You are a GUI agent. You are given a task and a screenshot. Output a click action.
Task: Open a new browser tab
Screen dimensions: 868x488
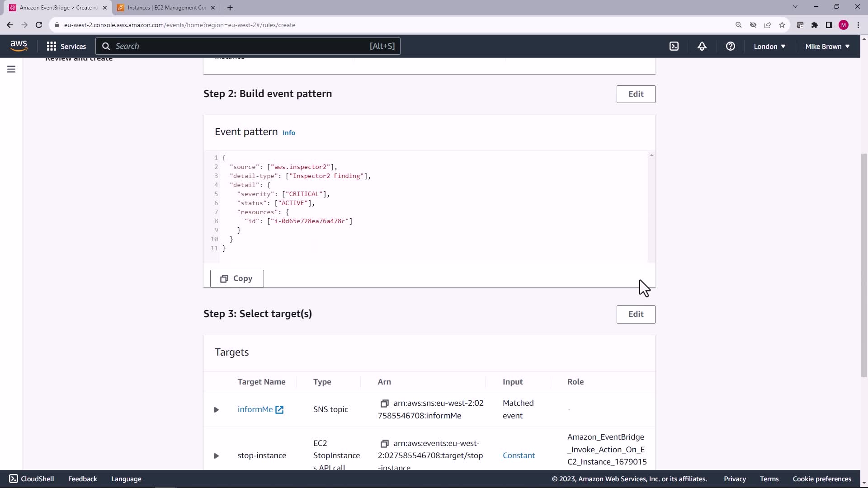(x=230, y=8)
